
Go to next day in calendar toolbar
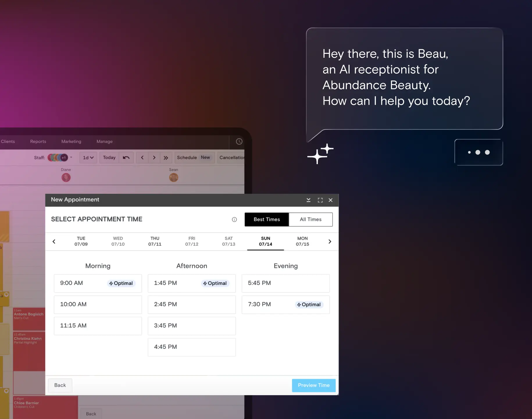154,157
